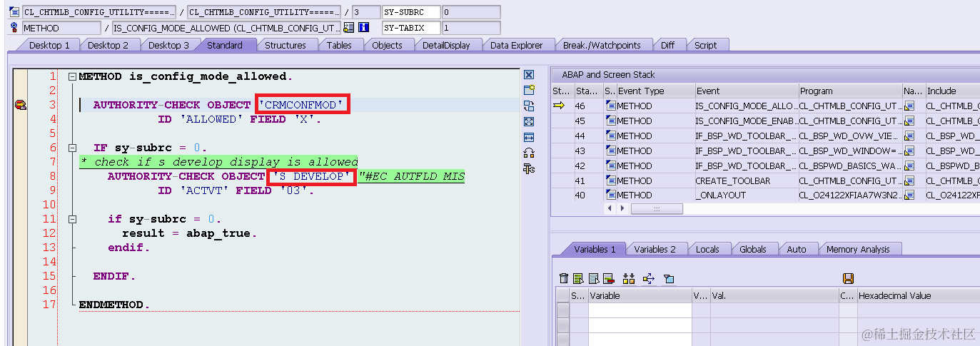Click the save floppy icon in Variables panel
The height and width of the screenshot is (346, 980).
pos(848,278)
